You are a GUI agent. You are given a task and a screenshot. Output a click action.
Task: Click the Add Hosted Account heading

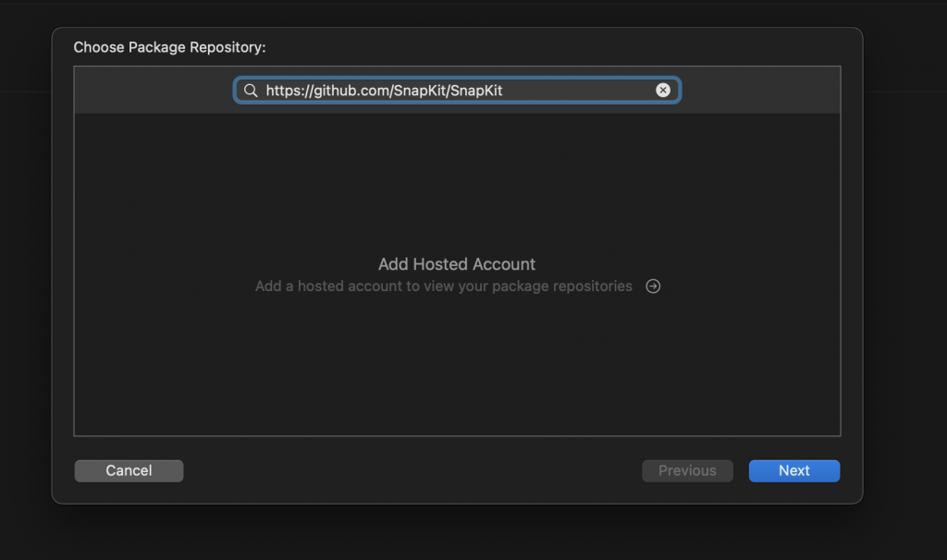pos(457,264)
